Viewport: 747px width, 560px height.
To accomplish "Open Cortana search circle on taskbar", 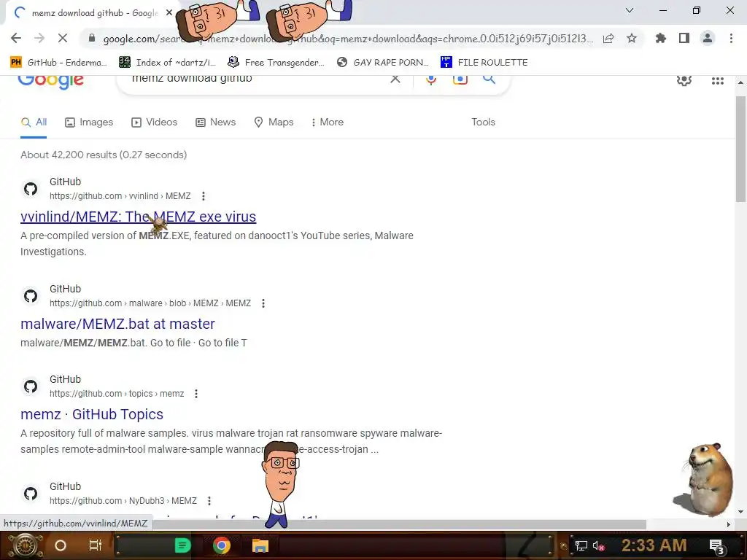I will coord(61,545).
